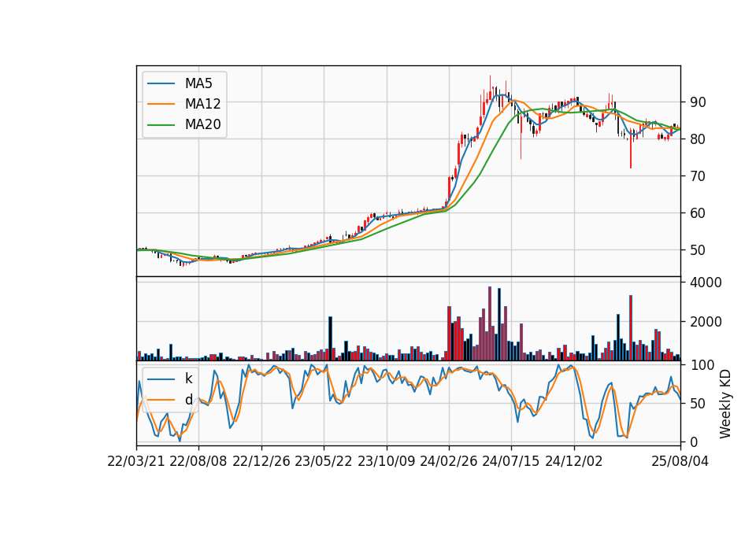This screenshot has height=543, width=756.
Task: Click the 100 tick on KD axis
Action: [702, 365]
